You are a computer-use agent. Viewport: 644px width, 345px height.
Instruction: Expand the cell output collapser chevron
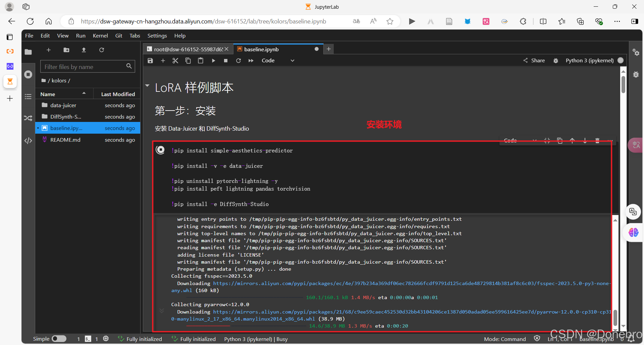tap(162, 310)
